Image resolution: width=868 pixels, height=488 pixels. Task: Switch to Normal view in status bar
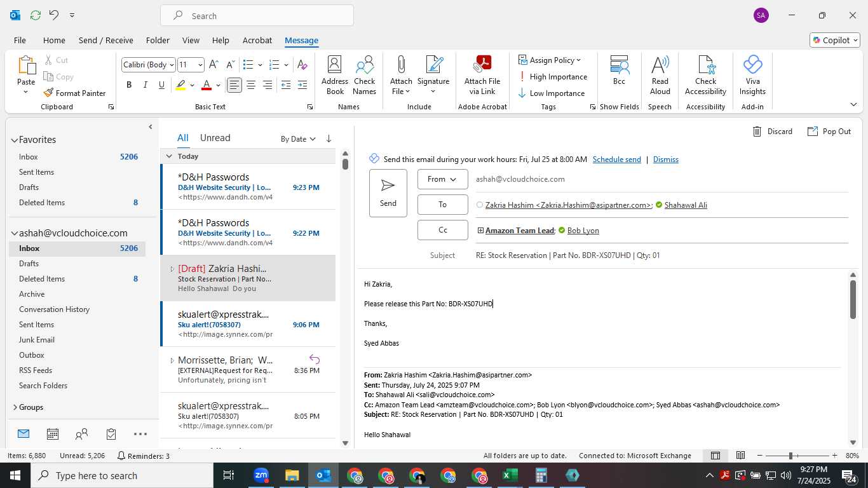pos(715,456)
